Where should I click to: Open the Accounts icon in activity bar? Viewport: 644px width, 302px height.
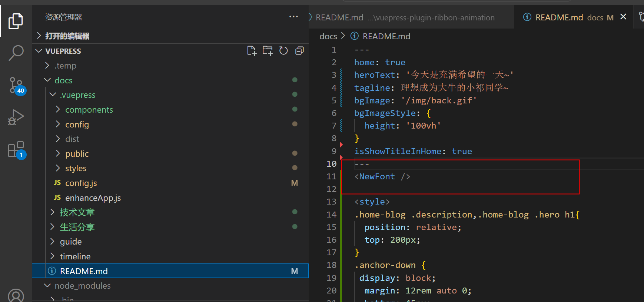[x=16, y=295]
